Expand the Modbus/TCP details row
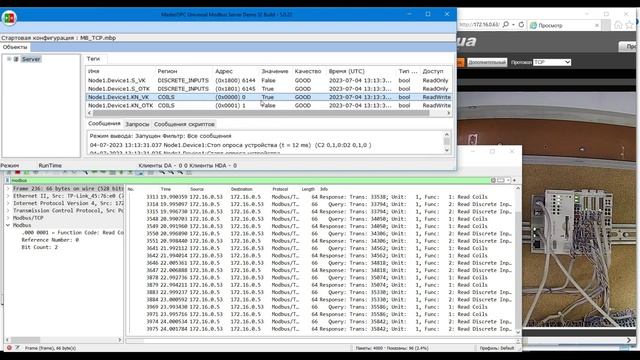Viewport: 640px width, 360px height. [8, 218]
